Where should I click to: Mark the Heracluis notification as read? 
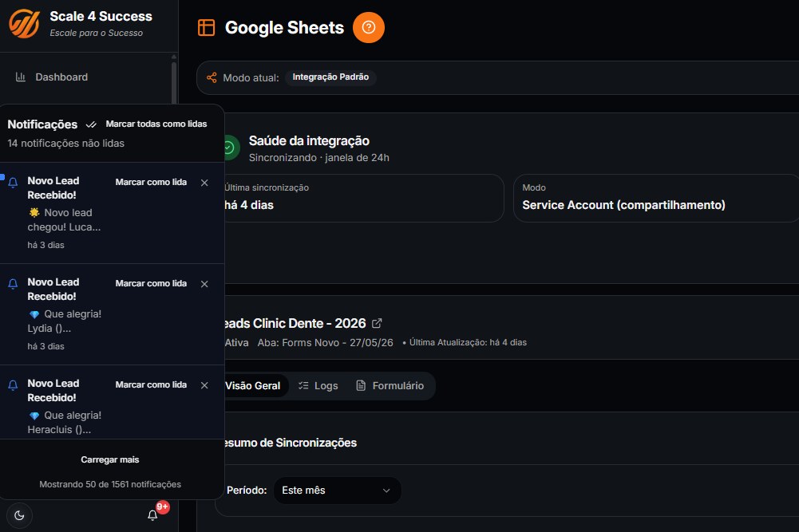pyautogui.click(x=151, y=384)
